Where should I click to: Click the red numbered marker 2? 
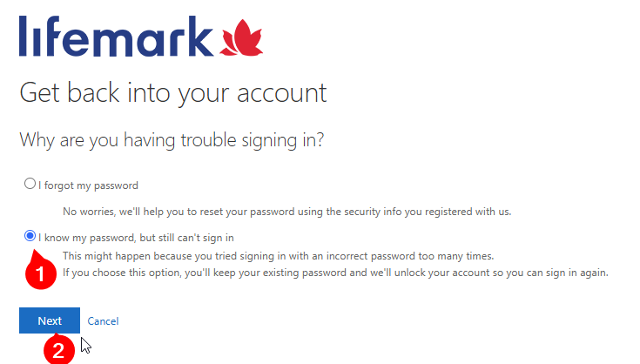[59, 349]
